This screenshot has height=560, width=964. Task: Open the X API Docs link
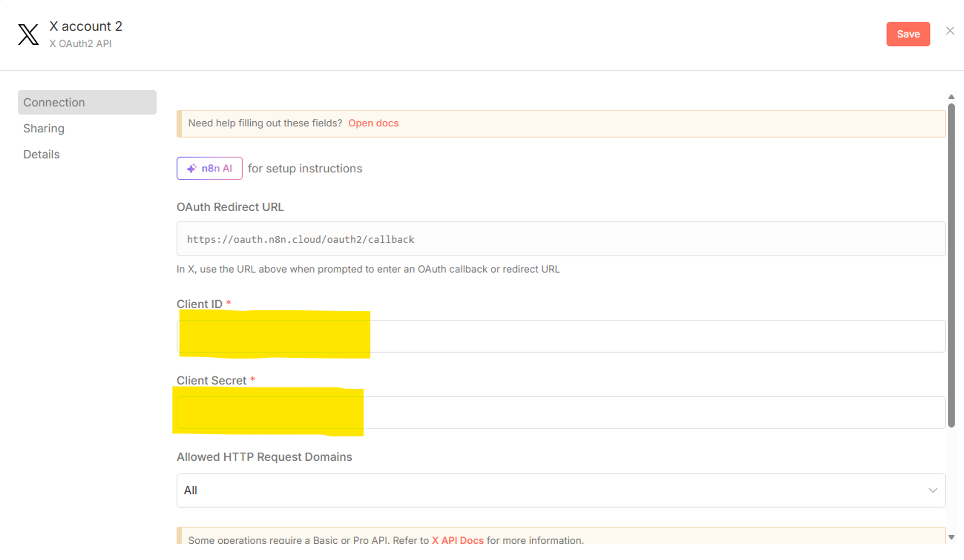coord(457,540)
